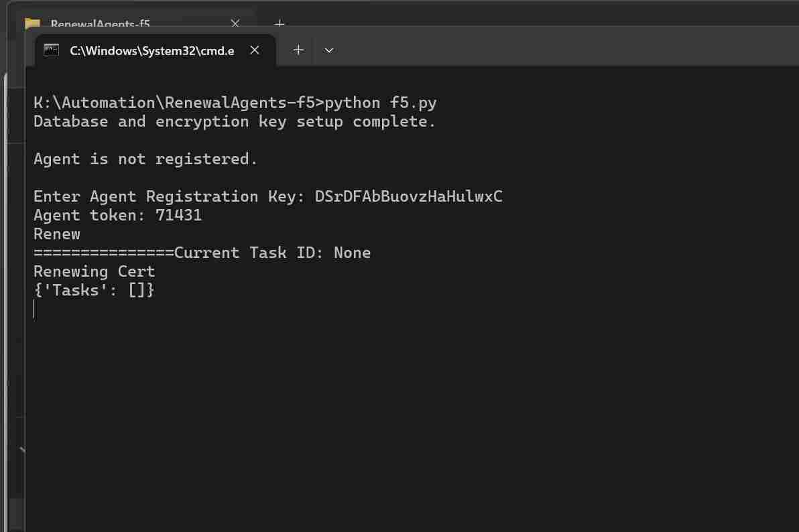Click the "Agent is not registered." line

(x=145, y=159)
